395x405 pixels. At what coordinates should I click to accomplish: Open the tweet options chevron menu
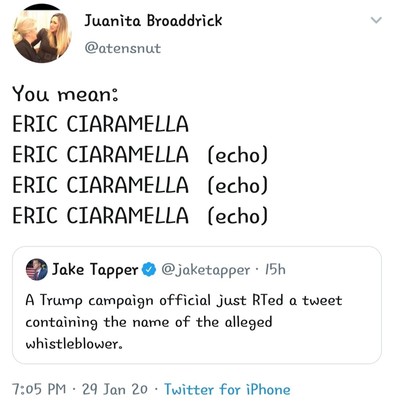(x=376, y=21)
